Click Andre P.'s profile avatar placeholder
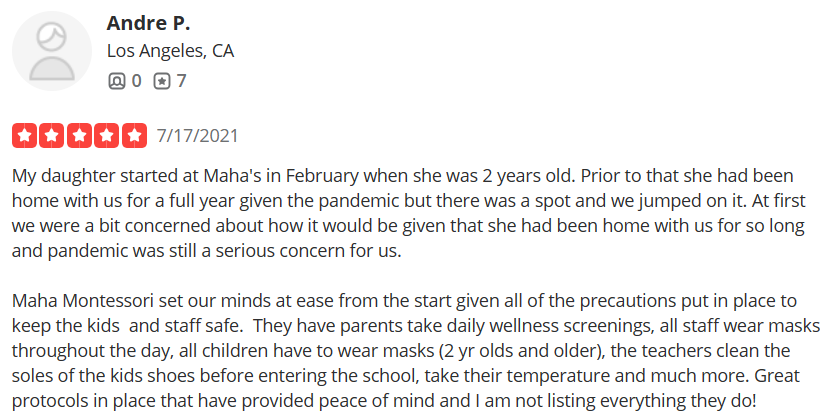 52,51
